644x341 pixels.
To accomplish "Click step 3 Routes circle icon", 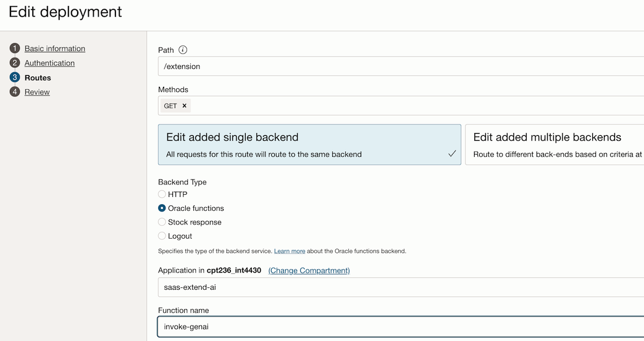I will pyautogui.click(x=15, y=77).
